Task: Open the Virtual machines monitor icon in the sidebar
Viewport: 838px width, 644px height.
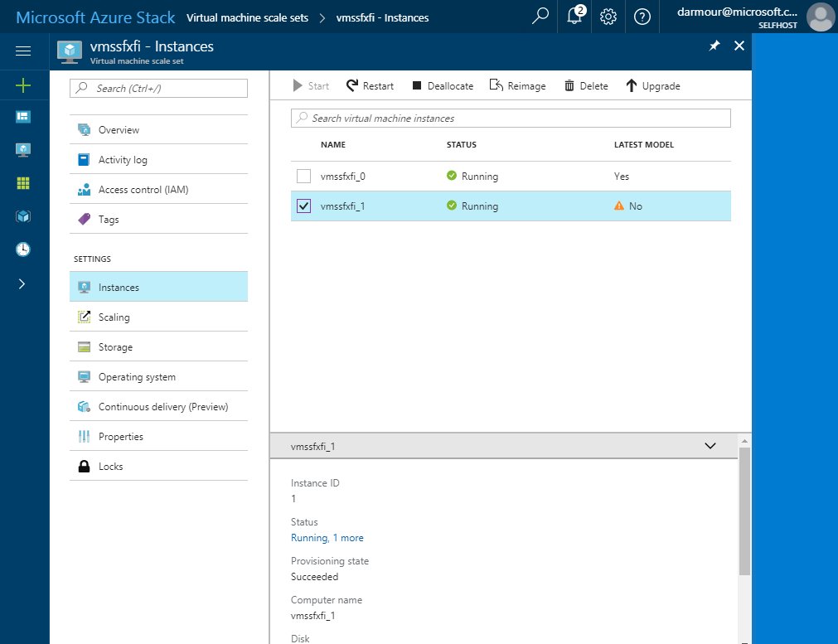Action: coord(23,150)
